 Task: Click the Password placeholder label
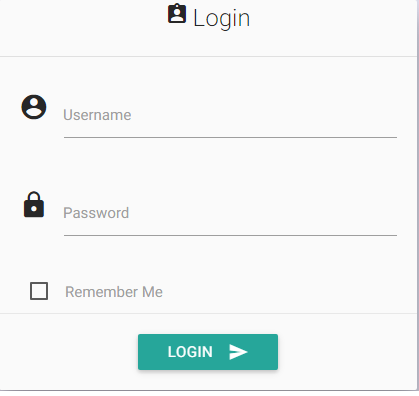point(96,213)
